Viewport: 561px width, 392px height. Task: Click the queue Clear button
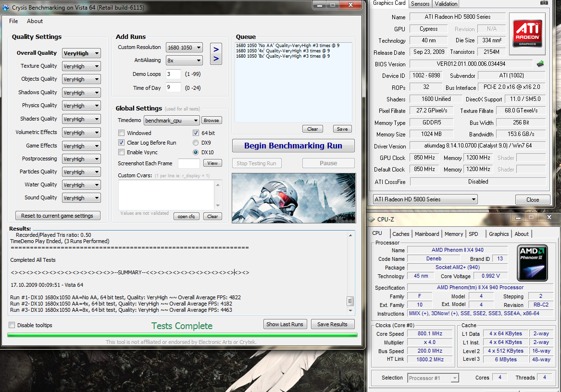[312, 129]
